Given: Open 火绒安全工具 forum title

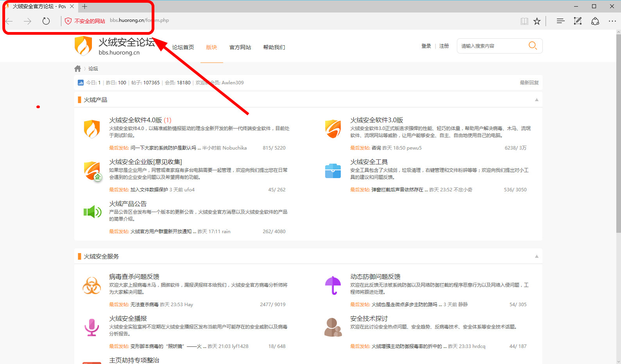Looking at the screenshot, I should (x=369, y=162).
